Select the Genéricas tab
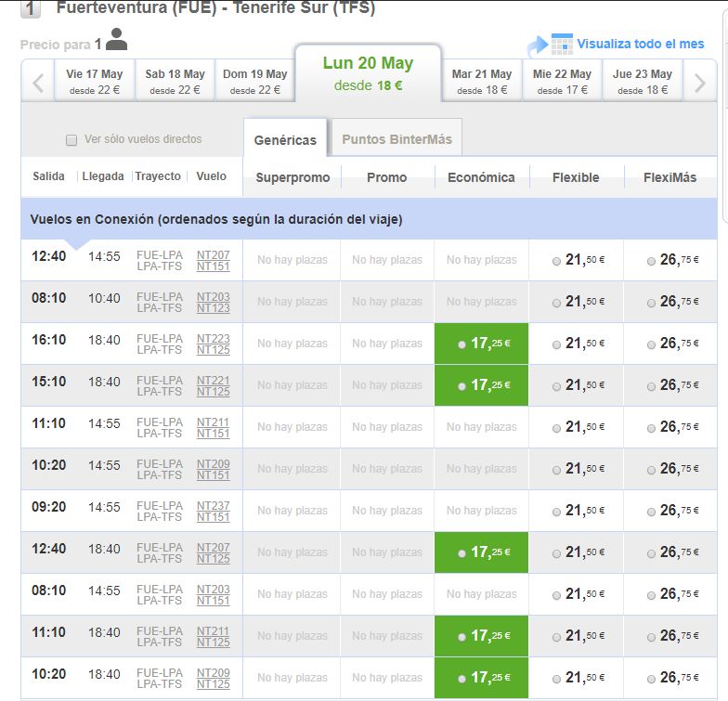Viewport: 728px width, 701px height. tap(285, 139)
